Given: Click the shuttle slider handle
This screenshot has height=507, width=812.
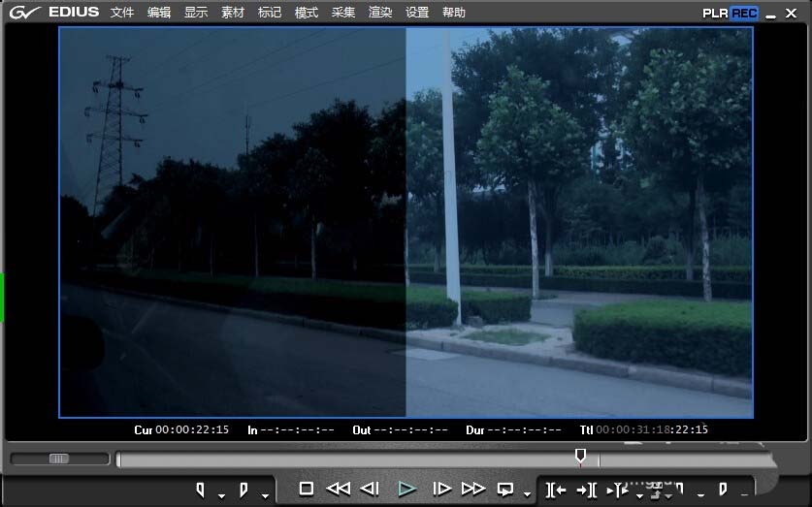Looking at the screenshot, I should click(x=58, y=459).
